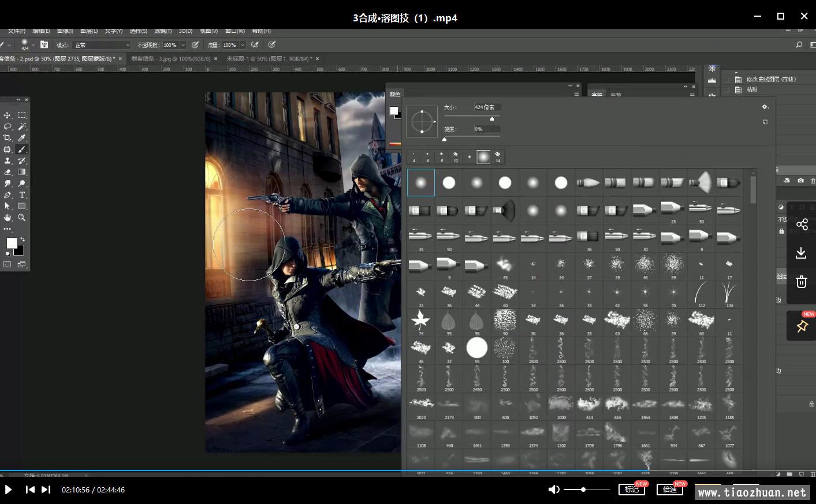Toggle pressure for brush size
The width and height of the screenshot is (816, 504).
[x=272, y=44]
